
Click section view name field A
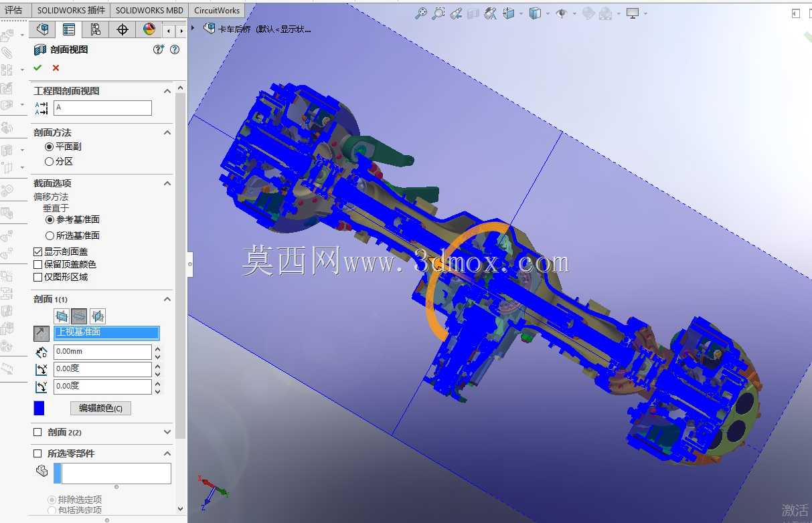102,108
